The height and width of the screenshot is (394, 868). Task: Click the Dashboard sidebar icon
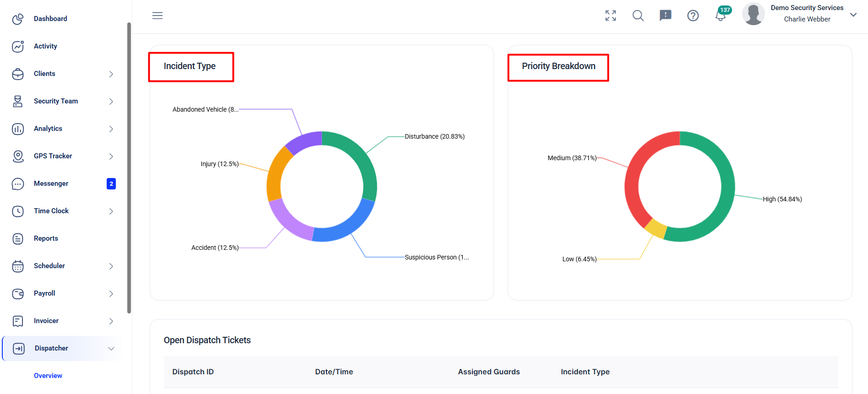18,19
